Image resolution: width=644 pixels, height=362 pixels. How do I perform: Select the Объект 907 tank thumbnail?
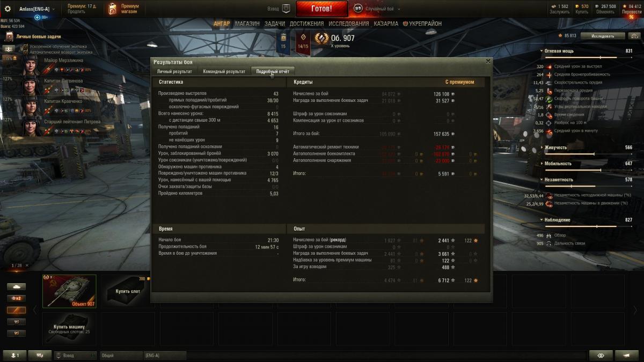coord(69,291)
